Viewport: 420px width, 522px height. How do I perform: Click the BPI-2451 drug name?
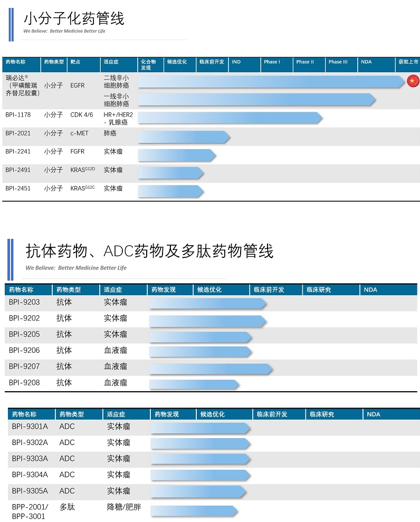point(18,188)
